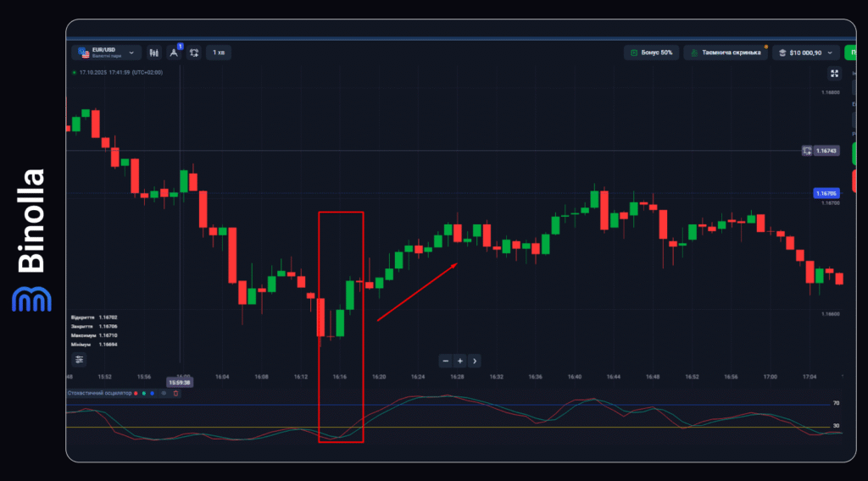The height and width of the screenshot is (481, 868).
Task: Expand the EUR/USD asset selector
Action: [x=106, y=53]
